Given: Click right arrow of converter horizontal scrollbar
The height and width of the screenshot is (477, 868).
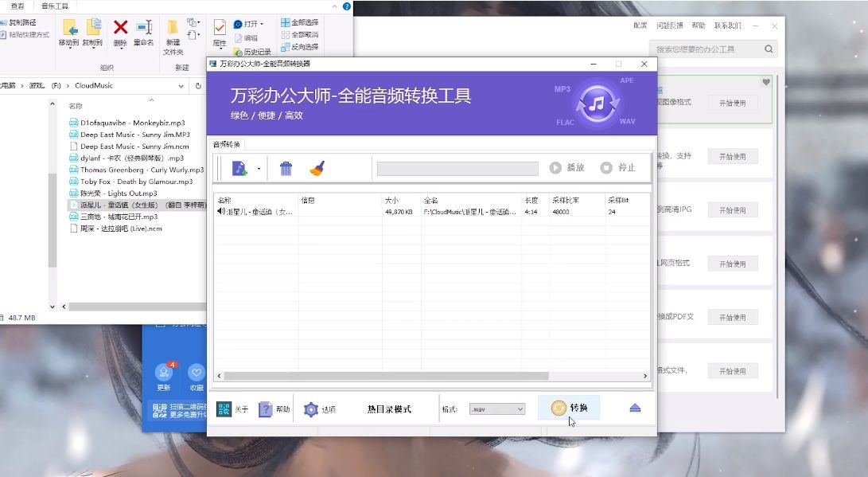Looking at the screenshot, I should click(x=645, y=376).
